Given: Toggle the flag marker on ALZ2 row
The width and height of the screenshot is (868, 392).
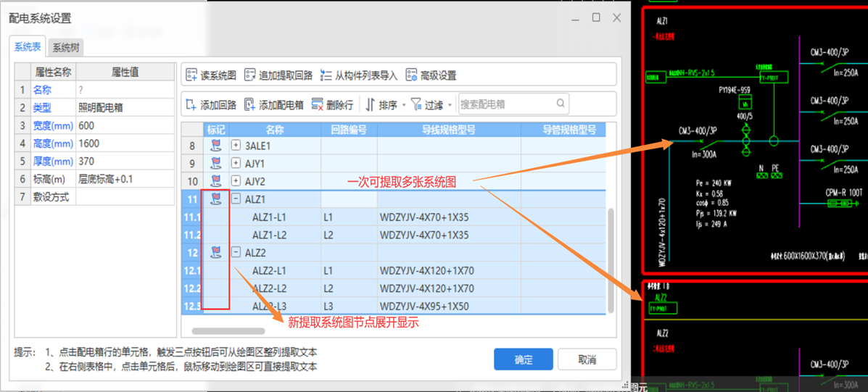Looking at the screenshot, I should tap(215, 253).
